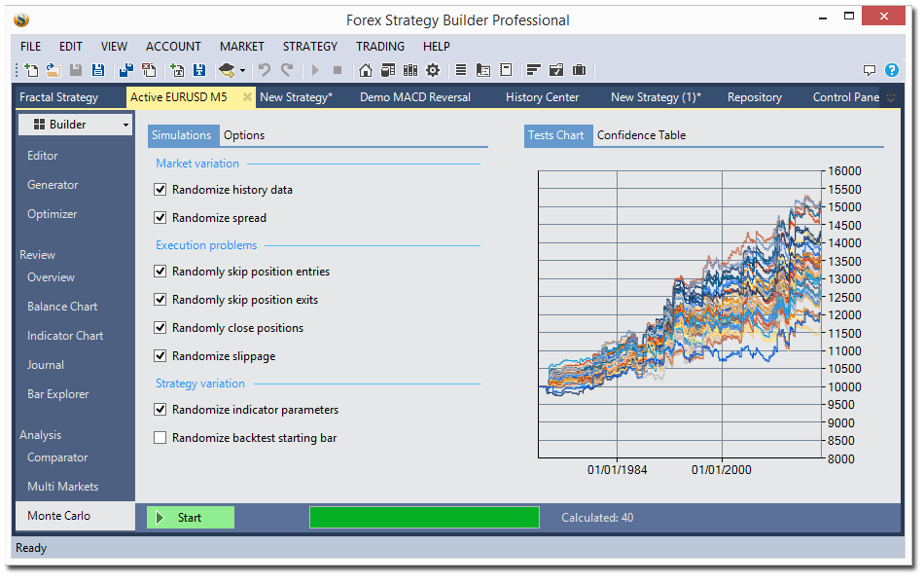Undo the last change with the undo arrow

264,69
